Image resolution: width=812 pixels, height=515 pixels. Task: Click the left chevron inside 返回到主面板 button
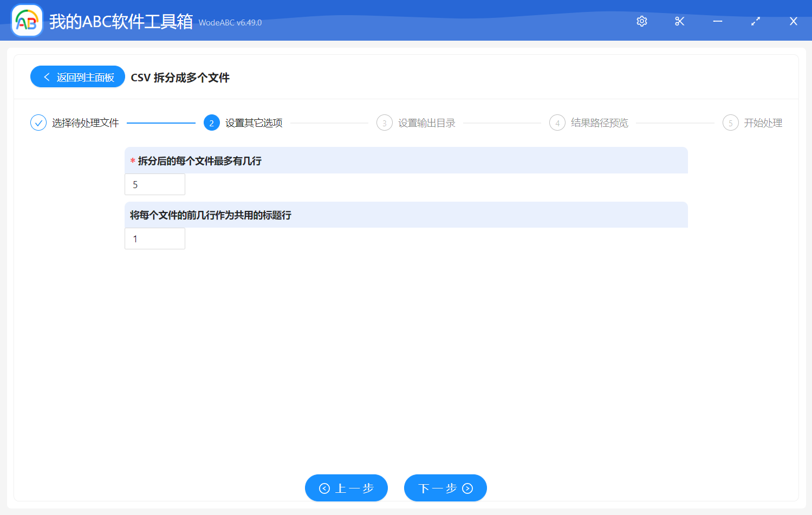(x=46, y=76)
